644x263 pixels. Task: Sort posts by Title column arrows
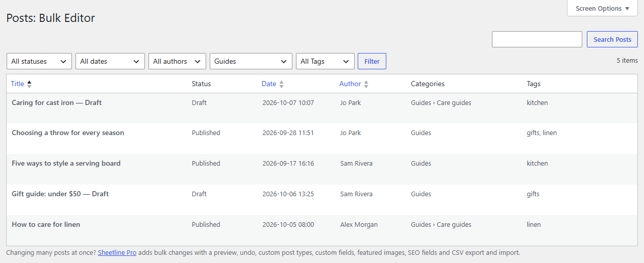(29, 84)
